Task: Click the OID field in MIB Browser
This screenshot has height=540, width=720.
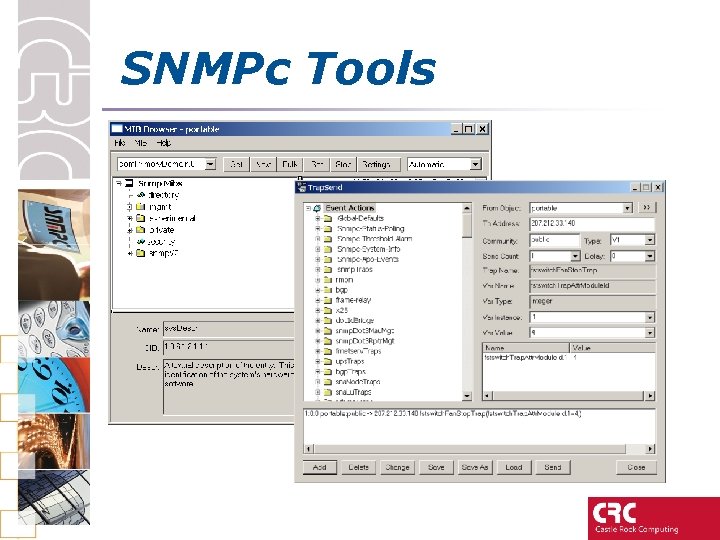Action: point(229,347)
